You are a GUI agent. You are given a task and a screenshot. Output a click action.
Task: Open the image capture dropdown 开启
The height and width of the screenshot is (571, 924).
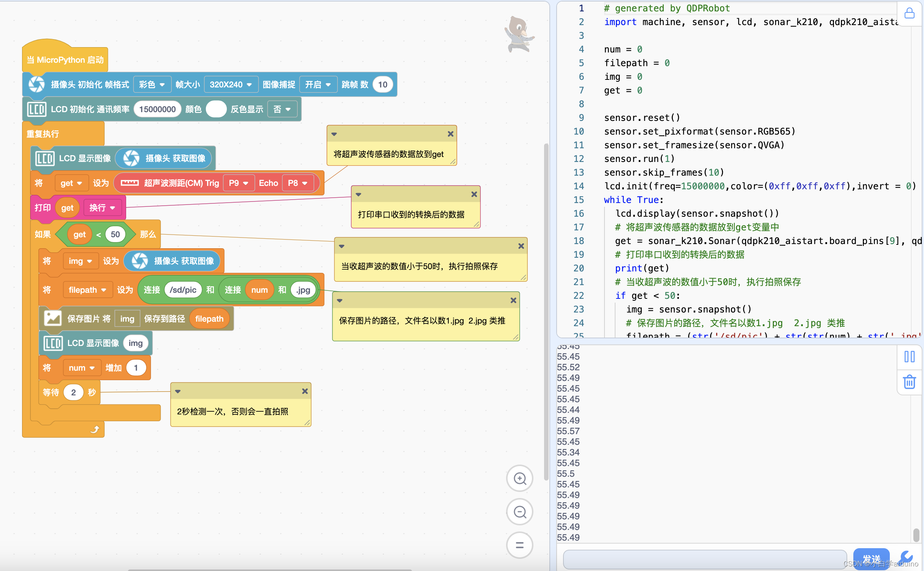click(318, 84)
